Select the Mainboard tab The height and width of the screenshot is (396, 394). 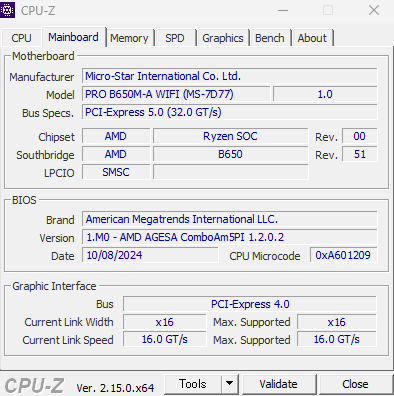click(73, 37)
